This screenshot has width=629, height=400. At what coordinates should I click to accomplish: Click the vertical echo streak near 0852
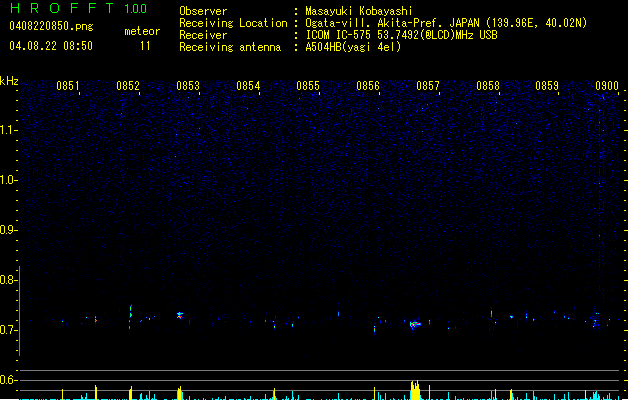130,316
